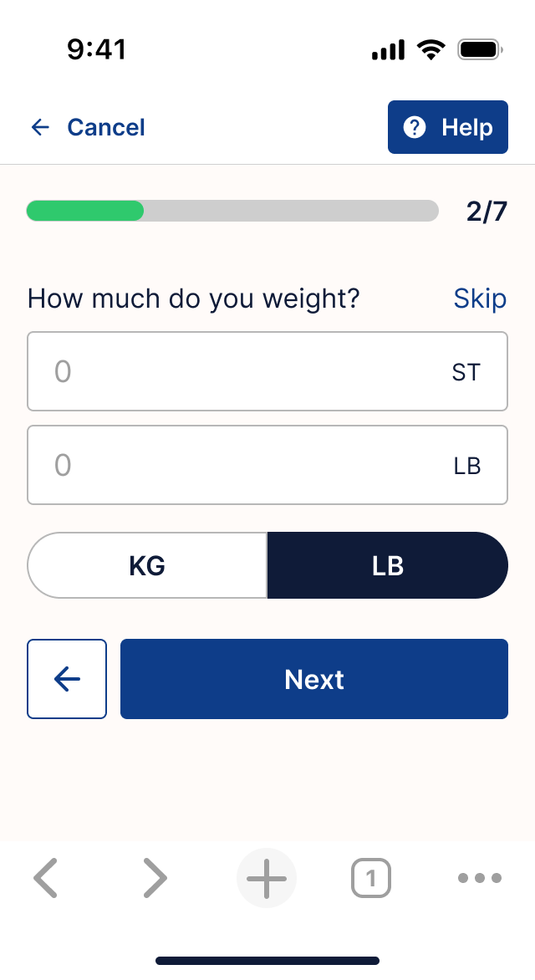Open a new tab with the plus icon

(x=267, y=878)
